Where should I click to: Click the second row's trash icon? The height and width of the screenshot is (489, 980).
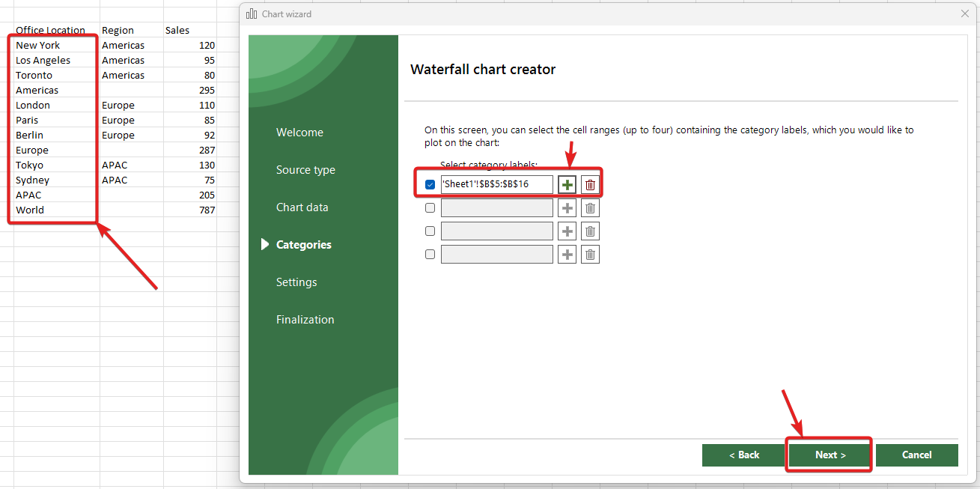point(590,208)
